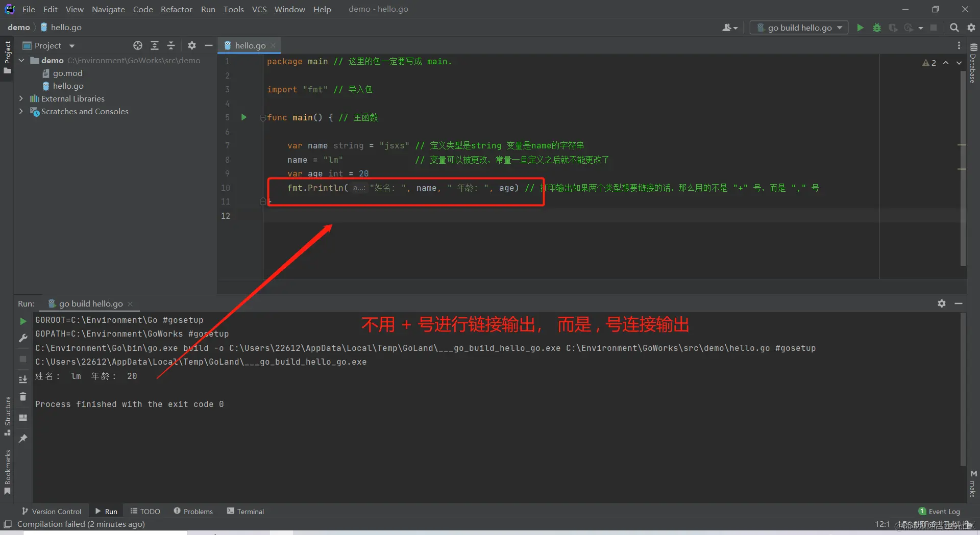Open the go build hello.go configuration dropdown

tap(799, 28)
